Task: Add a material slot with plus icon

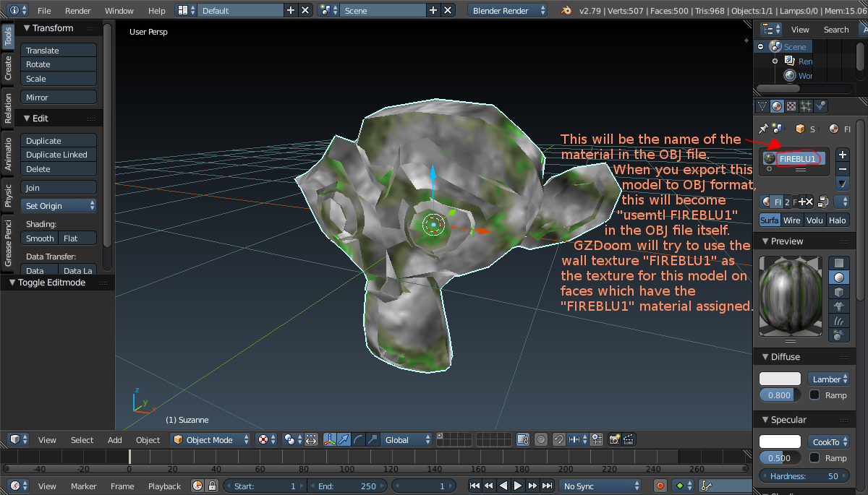Action: click(x=842, y=155)
